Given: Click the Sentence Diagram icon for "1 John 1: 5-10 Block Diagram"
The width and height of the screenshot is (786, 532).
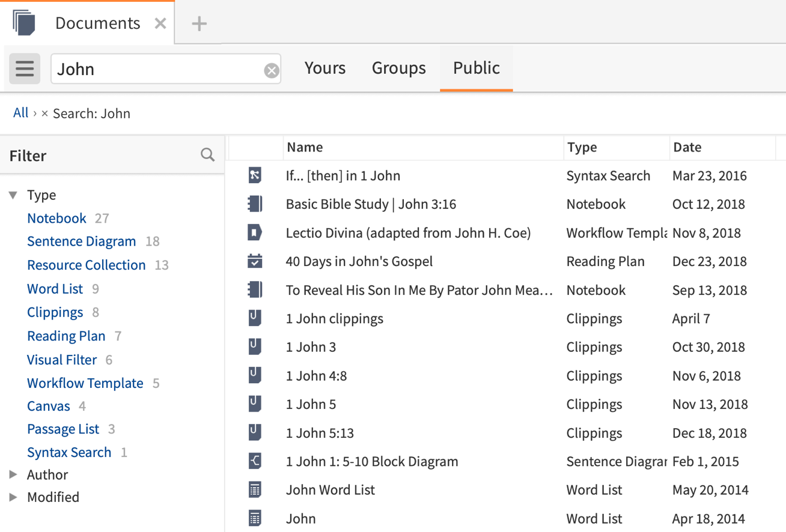Looking at the screenshot, I should click(256, 461).
